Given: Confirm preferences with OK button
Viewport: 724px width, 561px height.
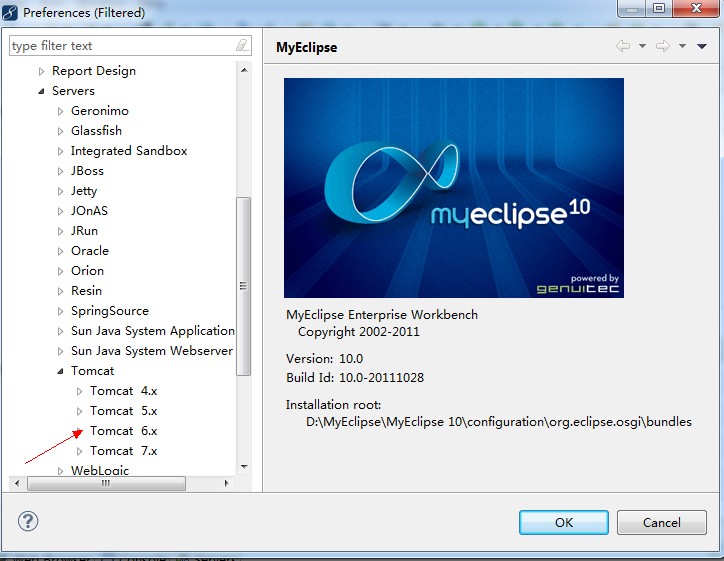Looking at the screenshot, I should tap(563, 522).
